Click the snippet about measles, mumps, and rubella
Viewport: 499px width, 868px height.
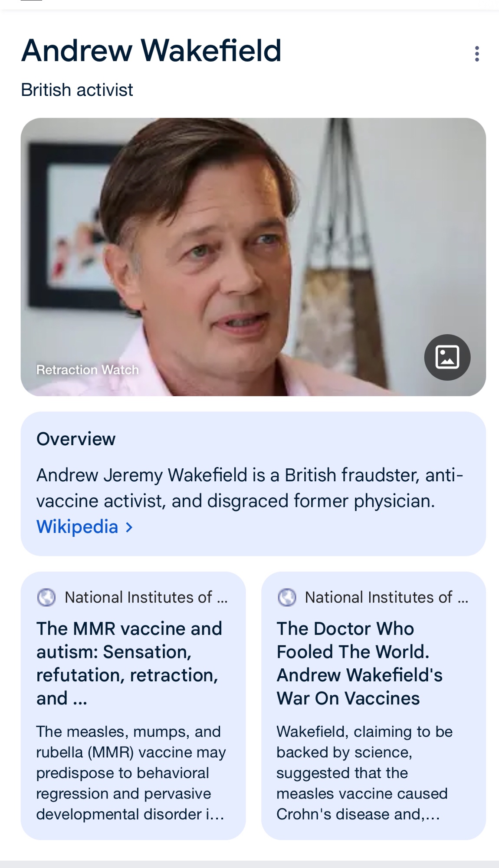tap(130, 773)
